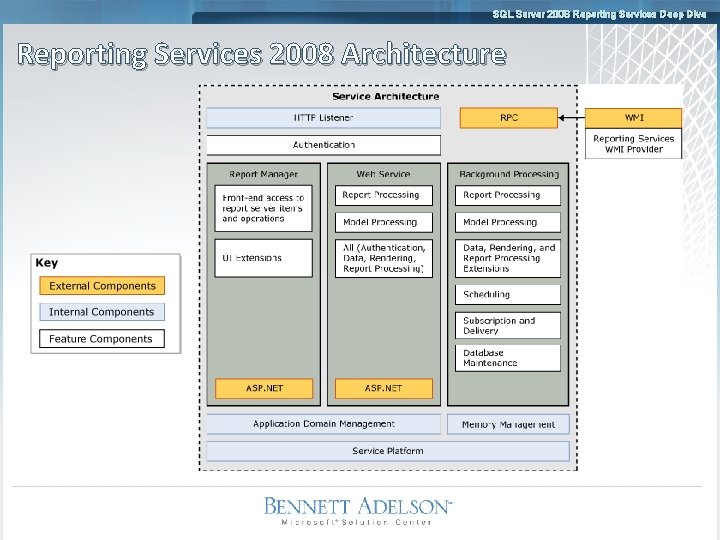
Task: Select Report Processing under Background Processing
Action: click(x=508, y=195)
